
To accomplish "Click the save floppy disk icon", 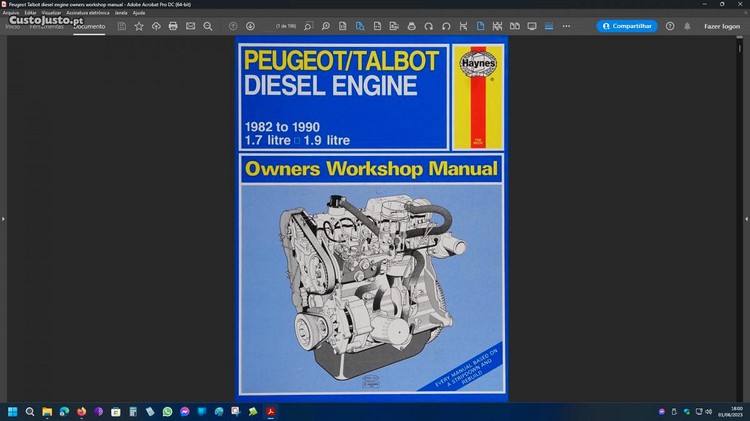I will click(x=122, y=26).
